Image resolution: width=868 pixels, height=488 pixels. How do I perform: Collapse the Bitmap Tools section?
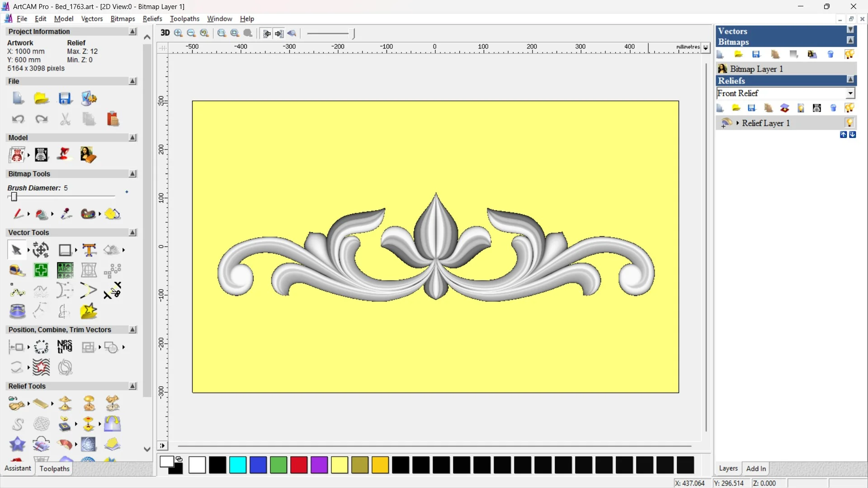pos(133,174)
